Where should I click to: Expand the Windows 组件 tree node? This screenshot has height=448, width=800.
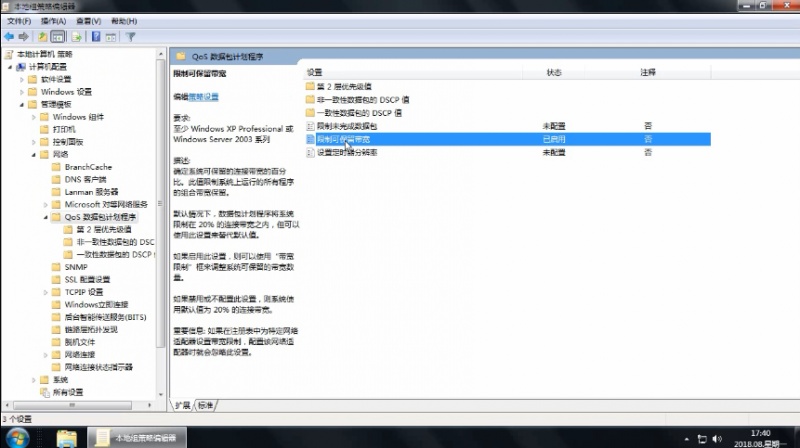34,117
